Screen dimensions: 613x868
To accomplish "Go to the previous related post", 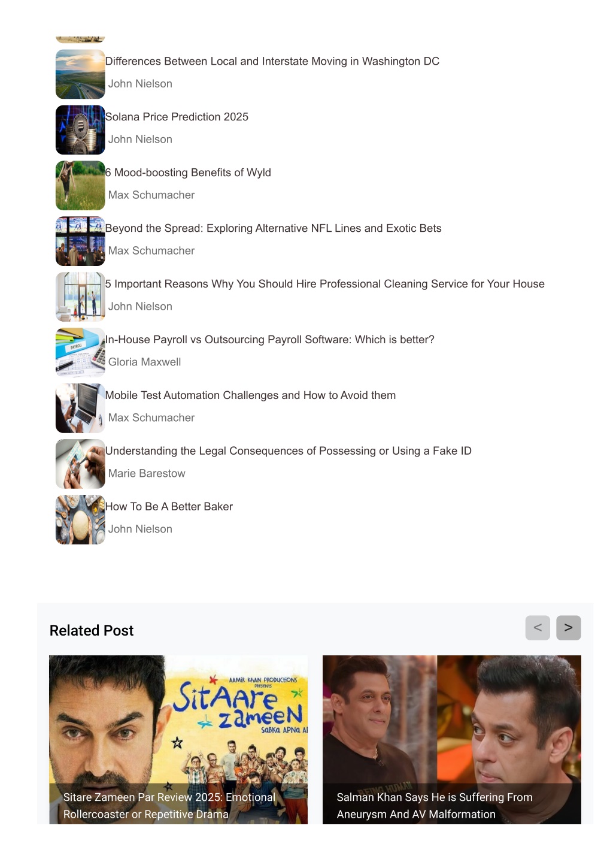I will point(538,628).
